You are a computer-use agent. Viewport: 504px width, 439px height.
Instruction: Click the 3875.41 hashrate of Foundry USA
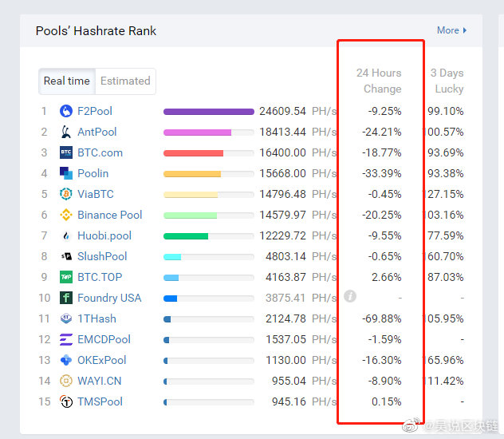tap(285, 298)
